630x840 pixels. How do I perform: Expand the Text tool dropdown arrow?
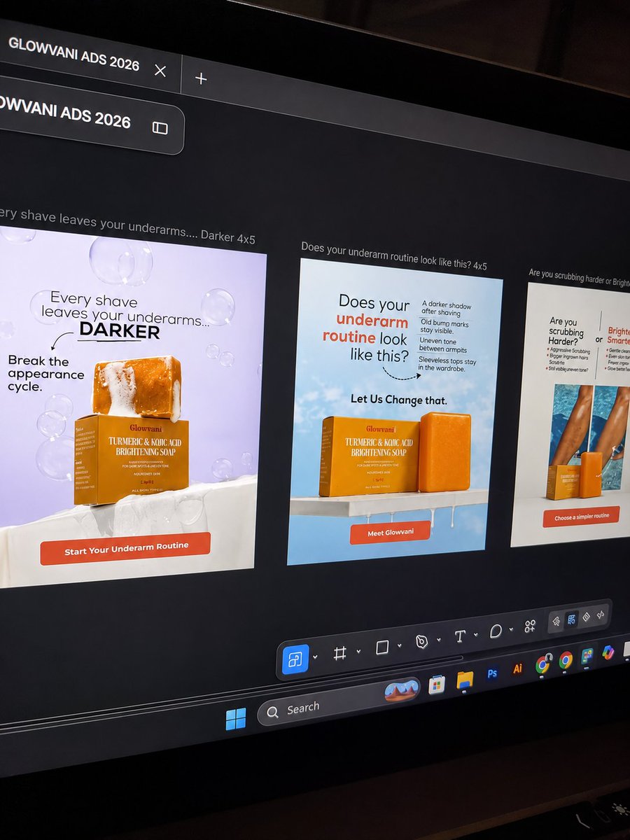pyautogui.click(x=475, y=635)
